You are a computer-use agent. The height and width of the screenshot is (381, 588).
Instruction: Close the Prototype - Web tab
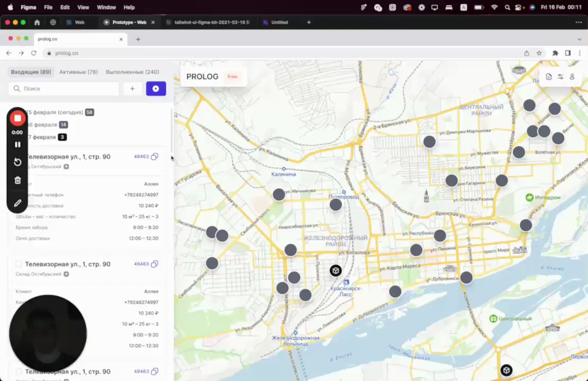pyautogui.click(x=153, y=22)
